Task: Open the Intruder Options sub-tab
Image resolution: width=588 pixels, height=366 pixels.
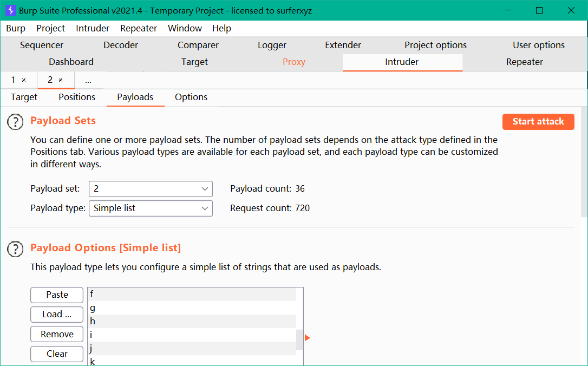Action: [191, 97]
